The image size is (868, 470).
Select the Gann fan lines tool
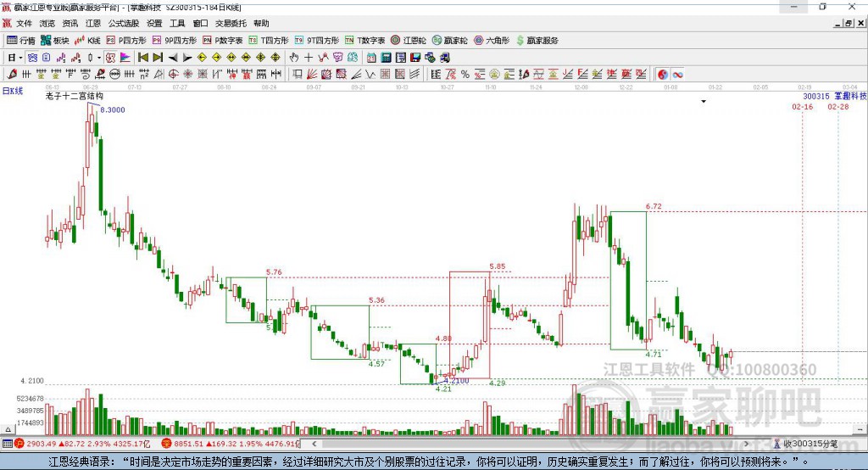click(312, 75)
